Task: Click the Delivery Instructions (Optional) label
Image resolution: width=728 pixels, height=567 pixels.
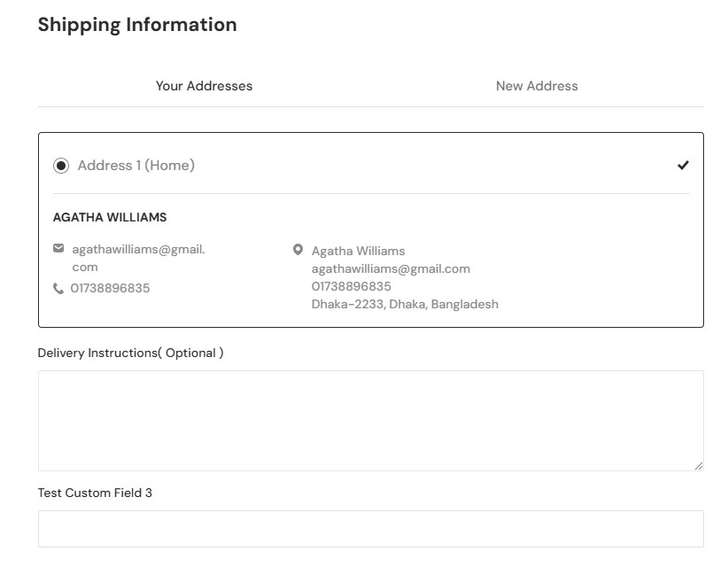Action: point(130,353)
